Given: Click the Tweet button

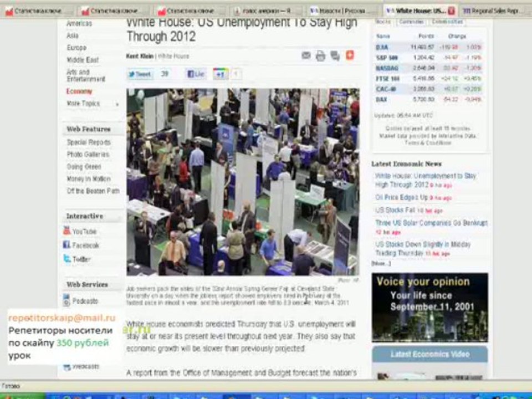Looking at the screenshot, I should click(x=140, y=74).
